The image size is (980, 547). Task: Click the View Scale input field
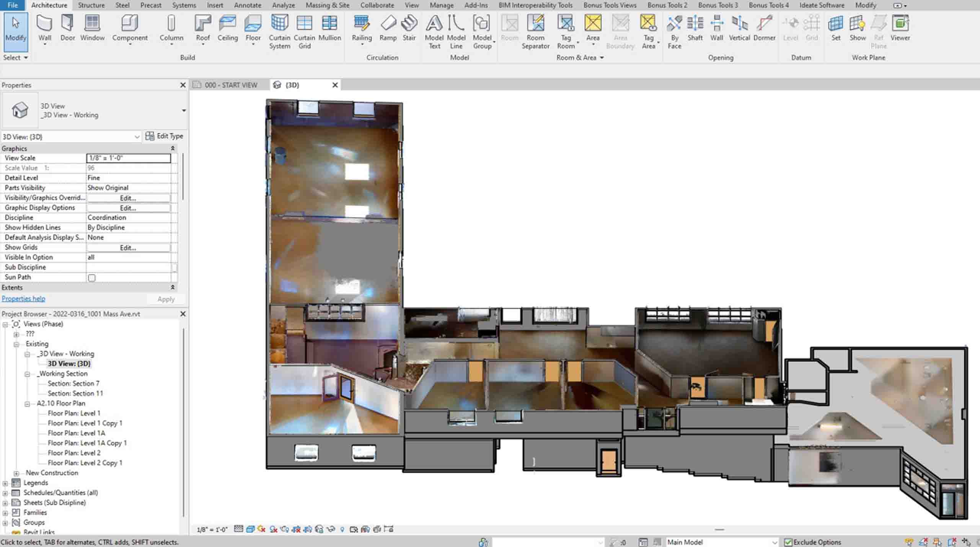pos(128,158)
